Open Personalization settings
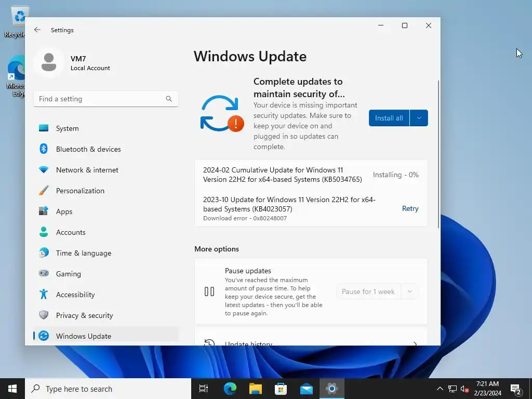 coord(106,191)
